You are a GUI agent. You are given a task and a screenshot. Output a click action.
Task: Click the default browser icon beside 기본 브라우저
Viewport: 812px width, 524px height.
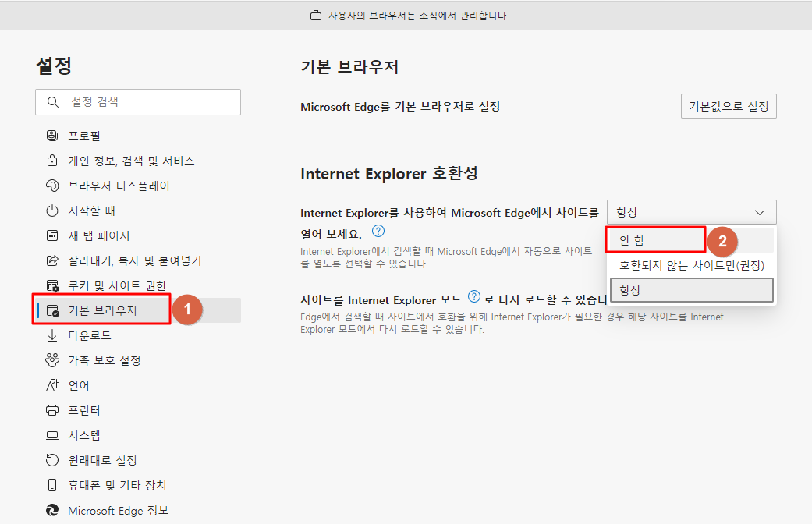click(52, 310)
